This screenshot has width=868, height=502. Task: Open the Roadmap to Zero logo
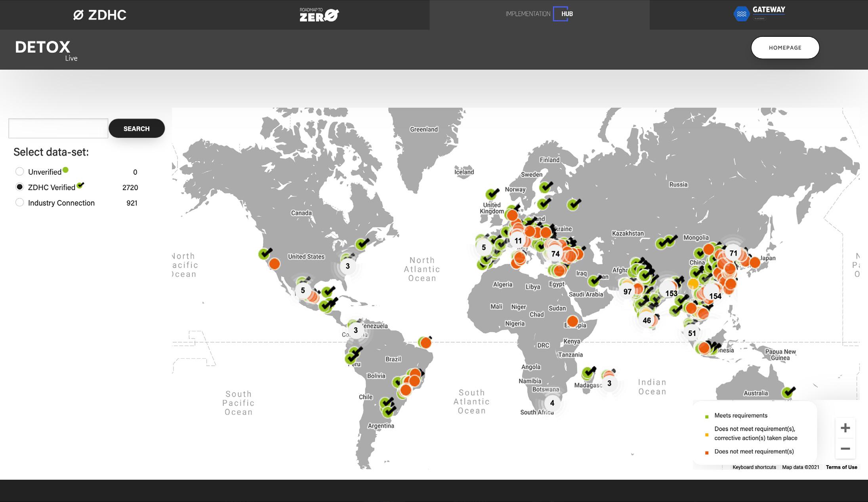pyautogui.click(x=319, y=15)
